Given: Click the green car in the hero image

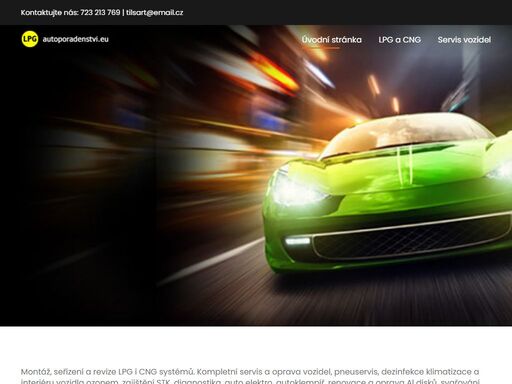Looking at the screenshot, I should coord(387,192).
